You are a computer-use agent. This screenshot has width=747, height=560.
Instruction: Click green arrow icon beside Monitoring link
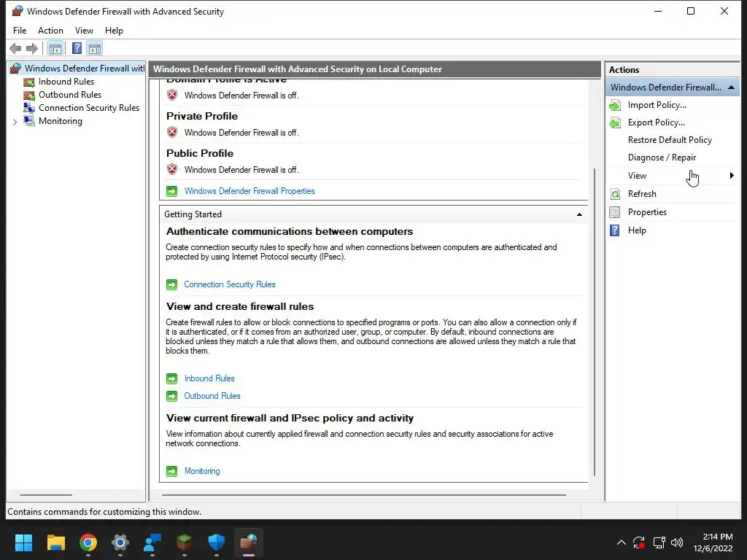coord(171,471)
